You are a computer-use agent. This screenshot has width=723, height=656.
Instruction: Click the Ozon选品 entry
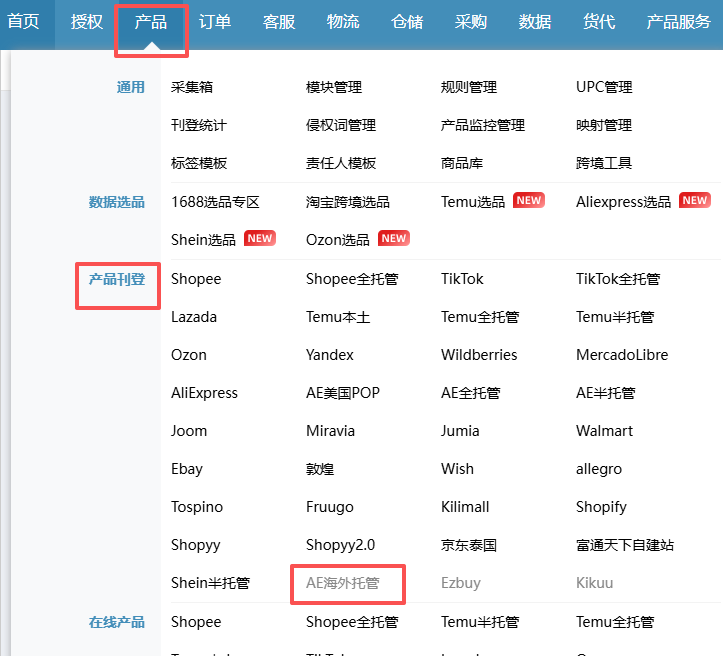(x=338, y=239)
